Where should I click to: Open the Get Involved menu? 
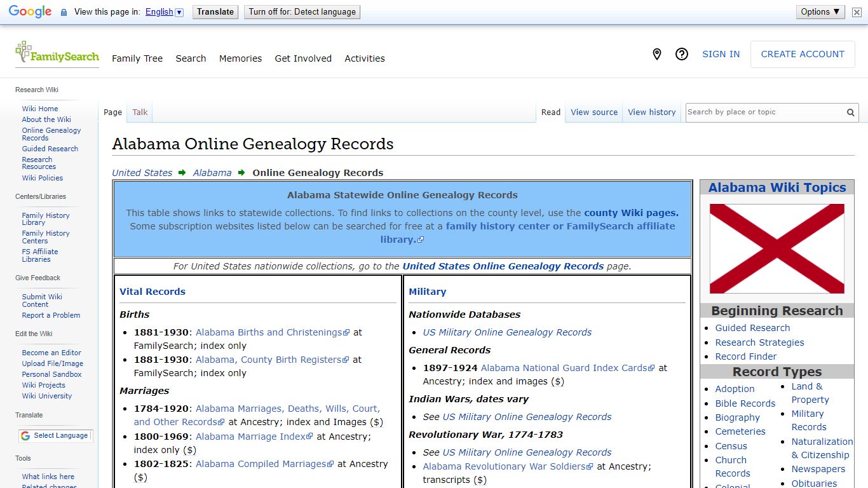click(303, 58)
